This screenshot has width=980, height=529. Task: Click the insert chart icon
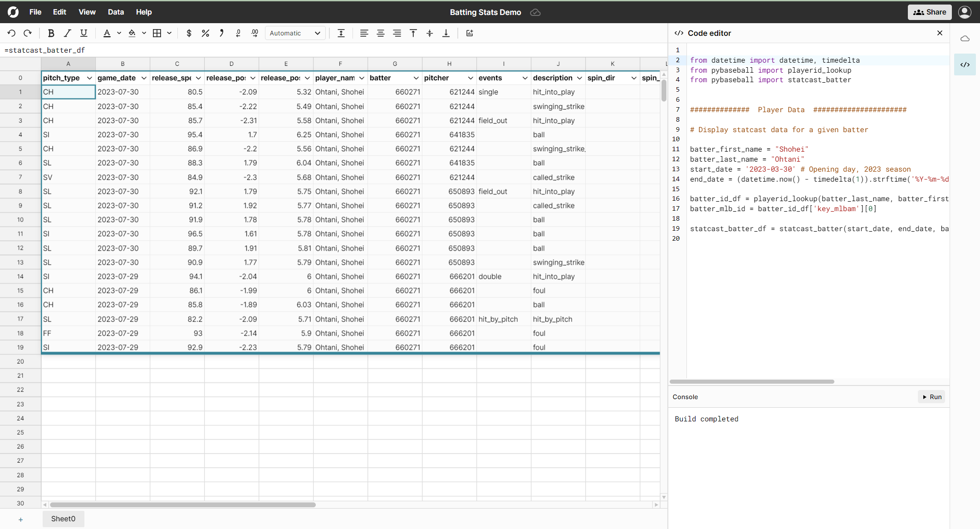point(470,33)
